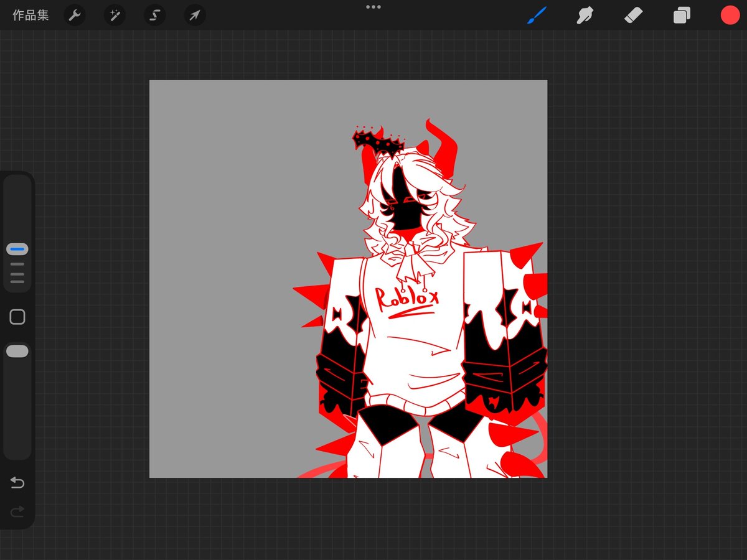Open the Adjustments magic wand menu
The width and height of the screenshot is (747, 560).
(x=115, y=16)
